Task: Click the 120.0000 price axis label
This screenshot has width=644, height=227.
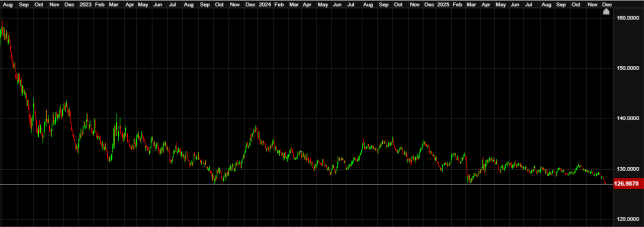Action: 627,219
